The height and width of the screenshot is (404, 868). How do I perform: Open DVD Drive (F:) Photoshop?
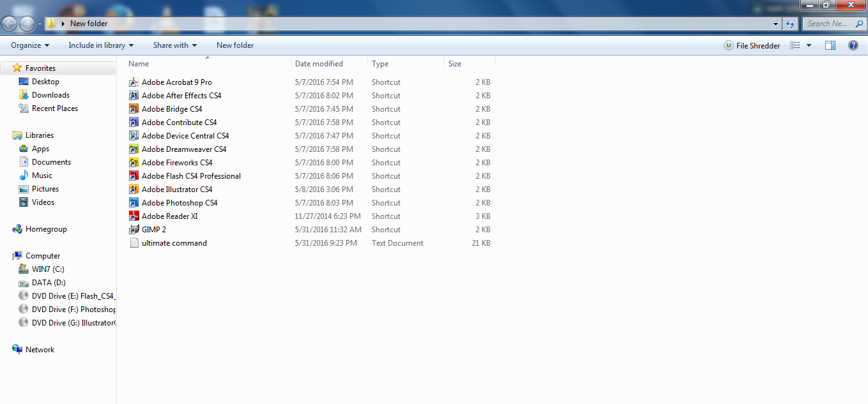coord(67,310)
